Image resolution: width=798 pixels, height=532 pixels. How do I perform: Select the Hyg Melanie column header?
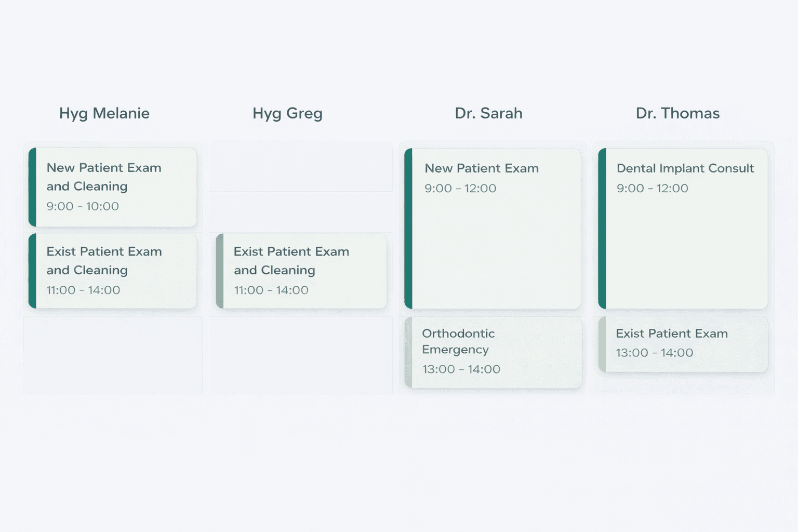point(104,113)
